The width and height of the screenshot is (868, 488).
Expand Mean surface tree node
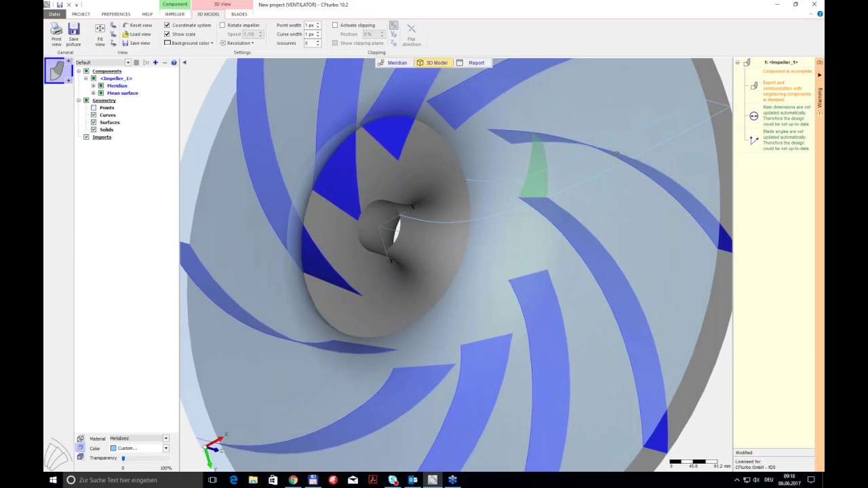coord(94,93)
